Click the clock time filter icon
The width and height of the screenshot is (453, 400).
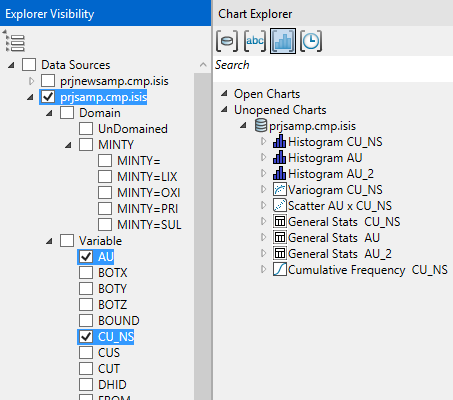(x=311, y=41)
